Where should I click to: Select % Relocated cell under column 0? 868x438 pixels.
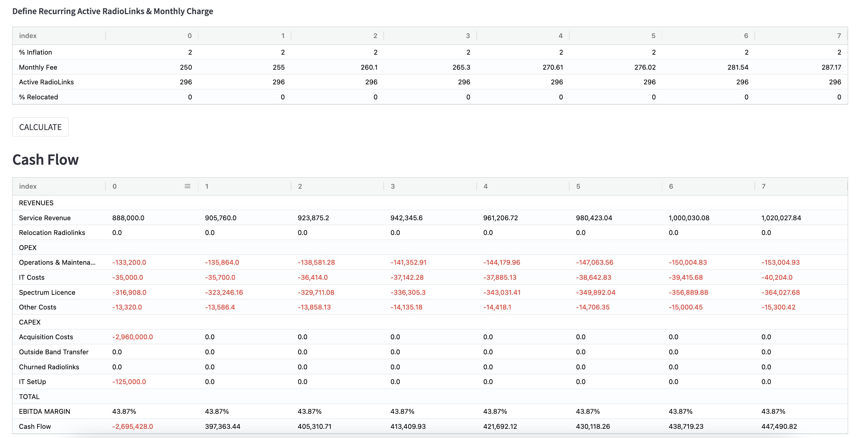point(190,97)
